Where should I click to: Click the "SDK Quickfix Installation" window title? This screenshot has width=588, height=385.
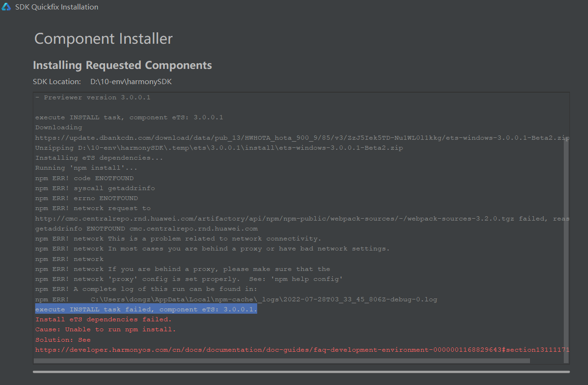coord(57,7)
